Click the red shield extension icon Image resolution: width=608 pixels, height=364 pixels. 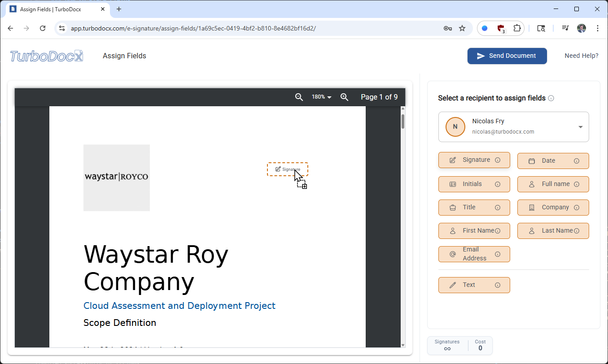(501, 28)
